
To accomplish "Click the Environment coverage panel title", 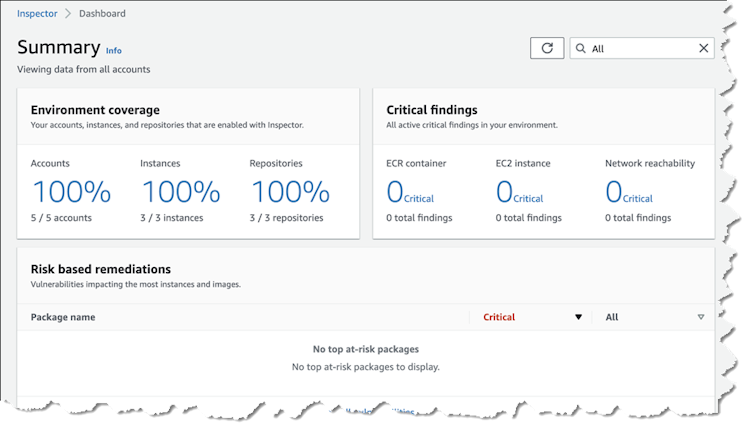I will [x=95, y=110].
